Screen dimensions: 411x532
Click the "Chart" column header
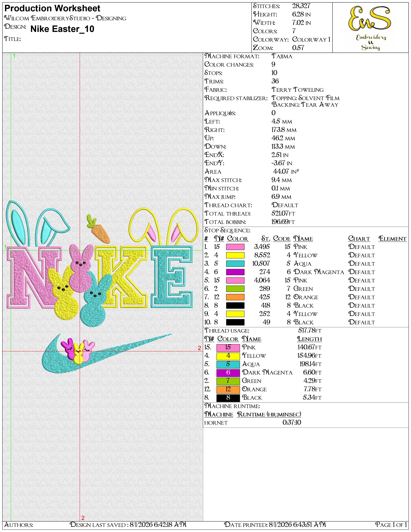coord(359,238)
